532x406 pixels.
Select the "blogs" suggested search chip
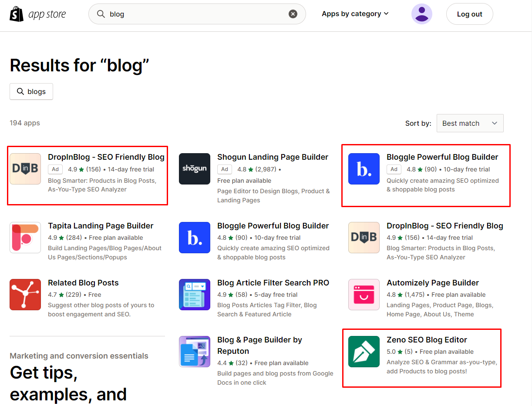tap(31, 91)
